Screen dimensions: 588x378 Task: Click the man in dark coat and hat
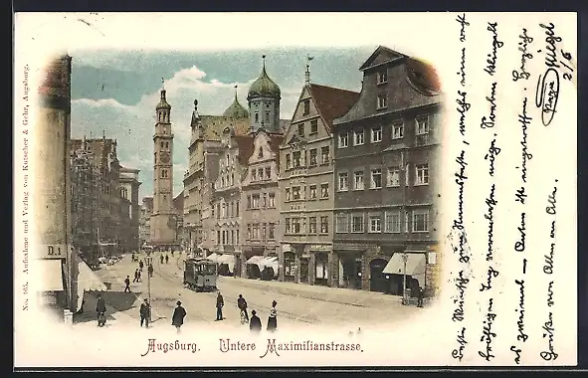179,315
